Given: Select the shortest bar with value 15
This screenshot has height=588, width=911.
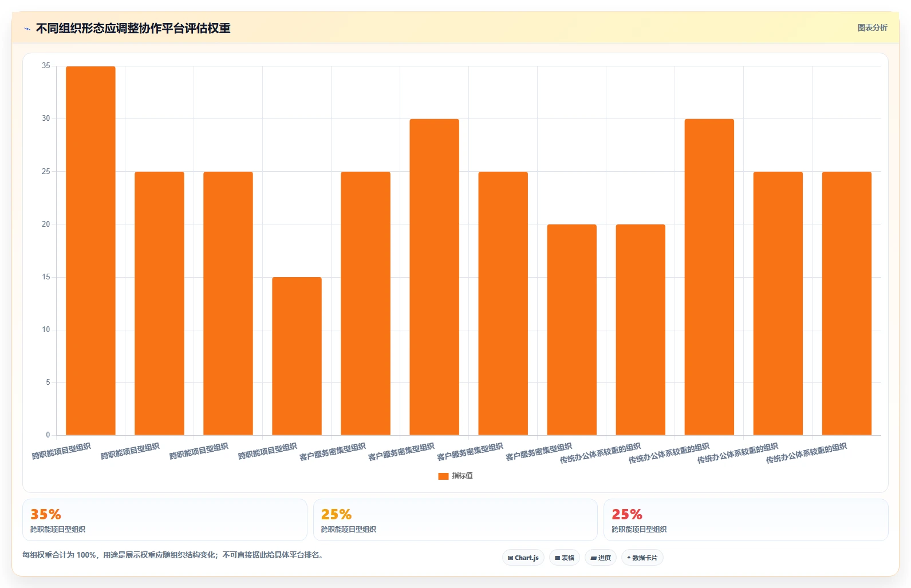Looking at the screenshot, I should (297, 356).
